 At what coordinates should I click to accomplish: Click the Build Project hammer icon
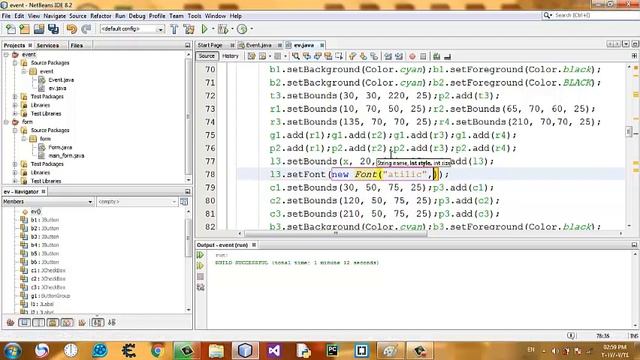click(174, 29)
